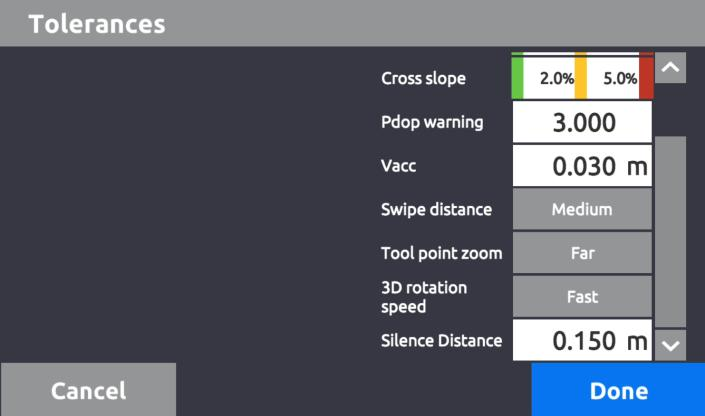Click the vertical scrollbar thumb
The width and height of the screenshot is (705, 416).
pyautogui.click(x=670, y=230)
